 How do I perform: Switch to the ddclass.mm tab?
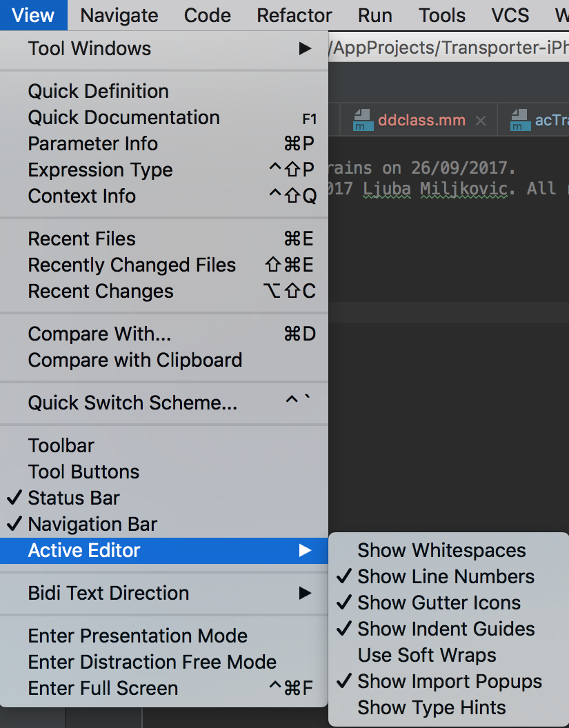[421, 121]
